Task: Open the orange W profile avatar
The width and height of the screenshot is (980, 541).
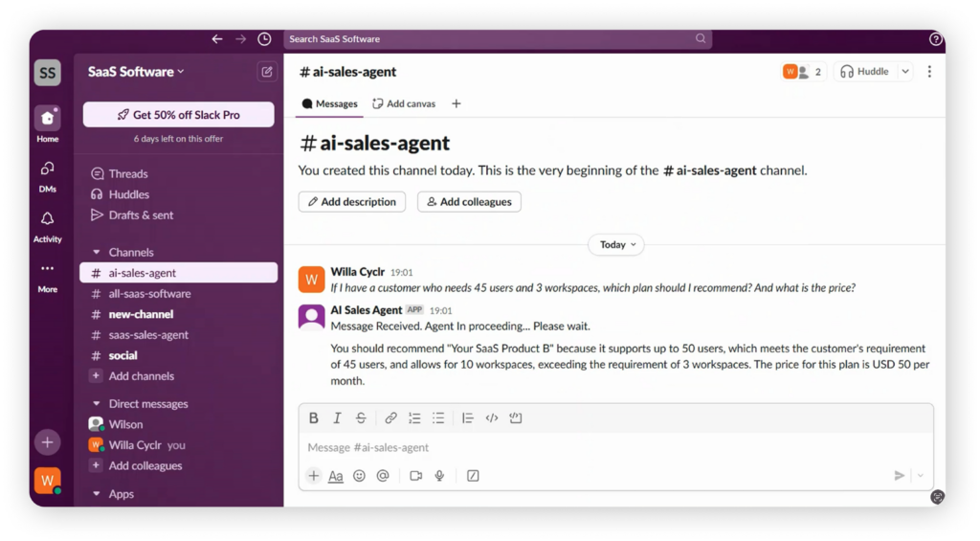Action: [48, 481]
